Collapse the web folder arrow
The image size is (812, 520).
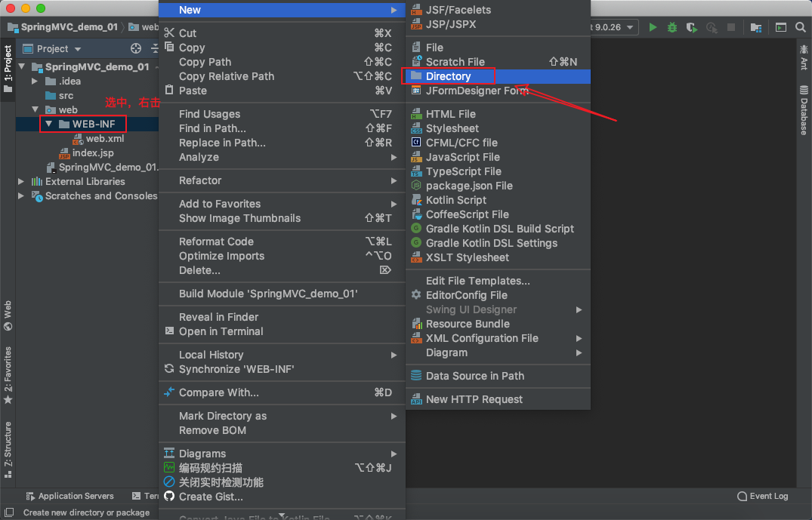[35, 109]
